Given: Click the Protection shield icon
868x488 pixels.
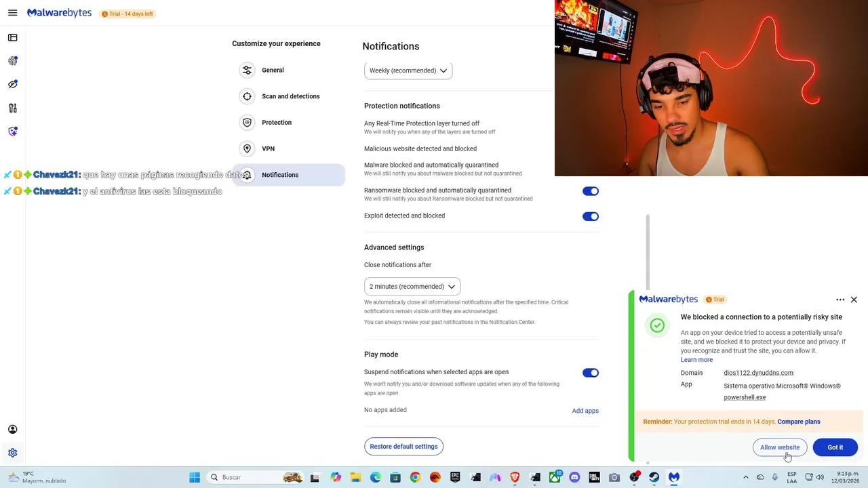Looking at the screenshot, I should (x=247, y=123).
